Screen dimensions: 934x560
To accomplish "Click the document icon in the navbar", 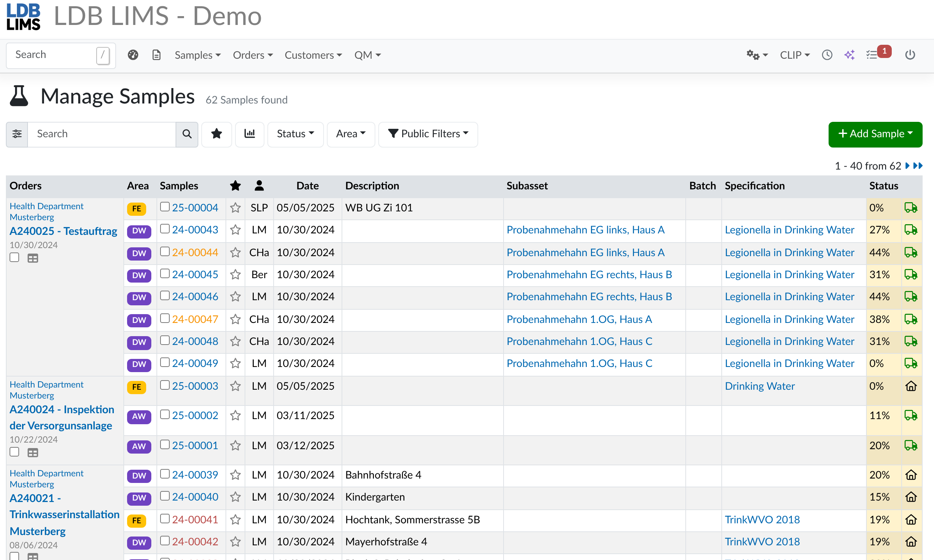I will click(156, 55).
